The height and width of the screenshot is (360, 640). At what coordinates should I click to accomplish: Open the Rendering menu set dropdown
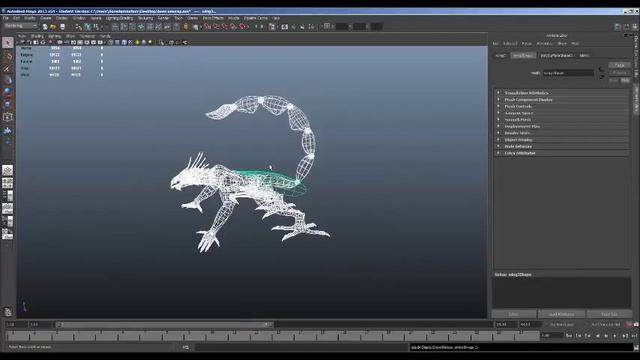20,27
